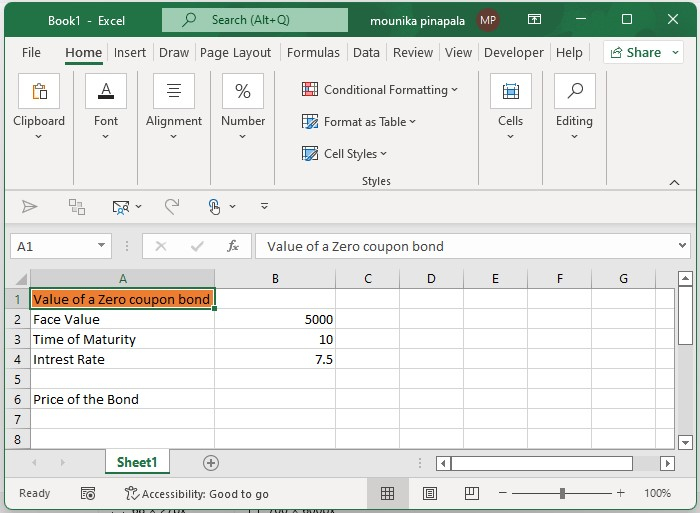Click the Share button

tap(636, 53)
